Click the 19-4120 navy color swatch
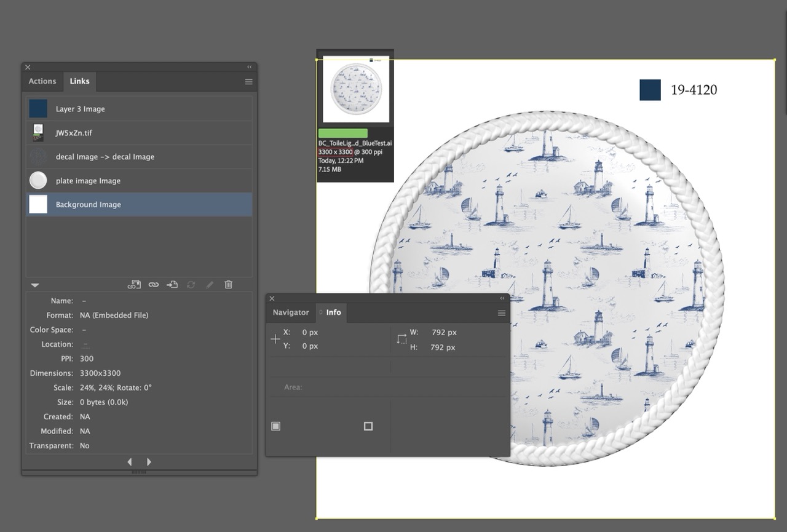787x532 pixels. [x=650, y=89]
